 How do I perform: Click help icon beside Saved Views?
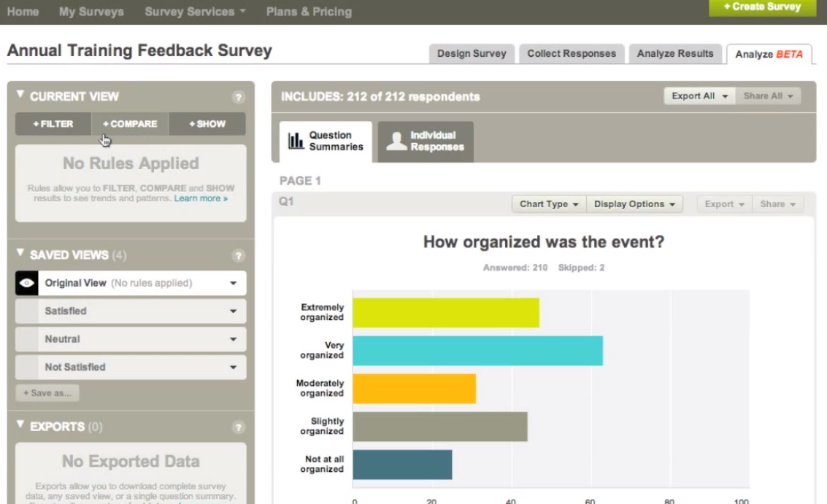238,256
